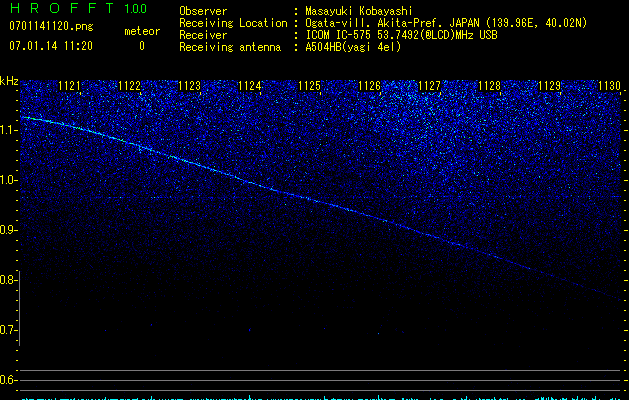Click the 1.1 frequency axis label
The image size is (629, 400).
(x=8, y=130)
